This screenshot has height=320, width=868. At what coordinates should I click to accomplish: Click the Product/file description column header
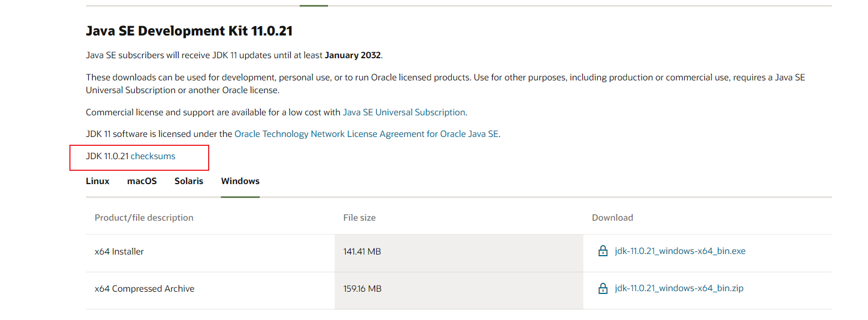coord(144,218)
